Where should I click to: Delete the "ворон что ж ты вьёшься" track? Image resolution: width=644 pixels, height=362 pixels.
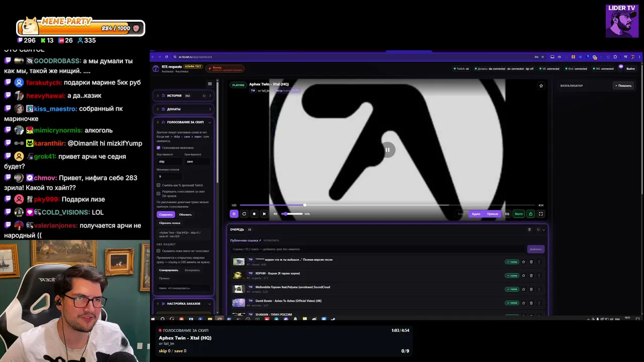point(531,262)
